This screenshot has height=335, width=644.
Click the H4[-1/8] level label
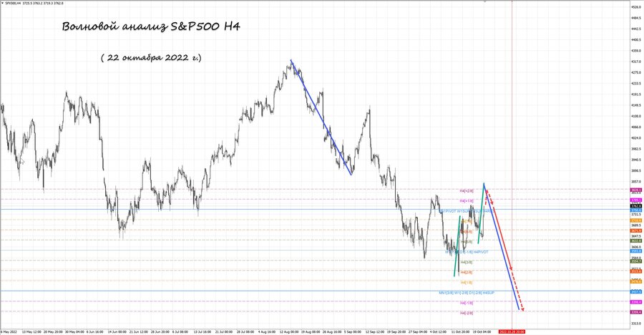(x=466, y=303)
